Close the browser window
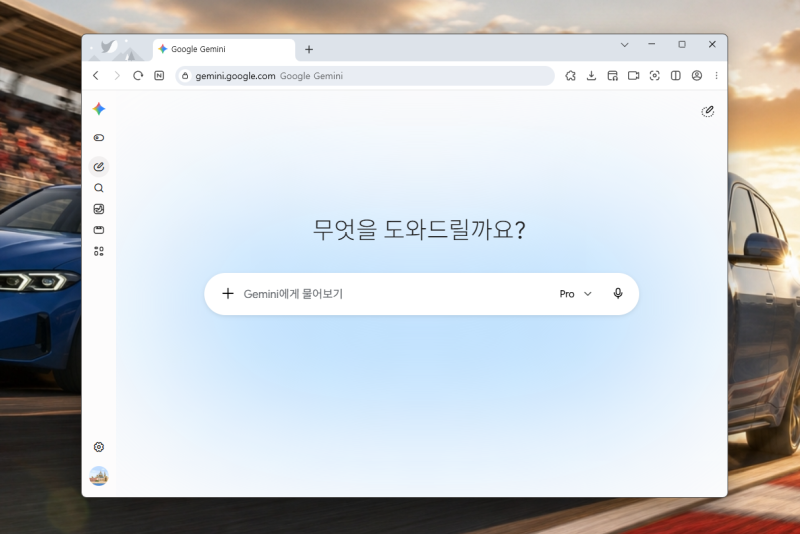Image resolution: width=800 pixels, height=534 pixels. [712, 44]
